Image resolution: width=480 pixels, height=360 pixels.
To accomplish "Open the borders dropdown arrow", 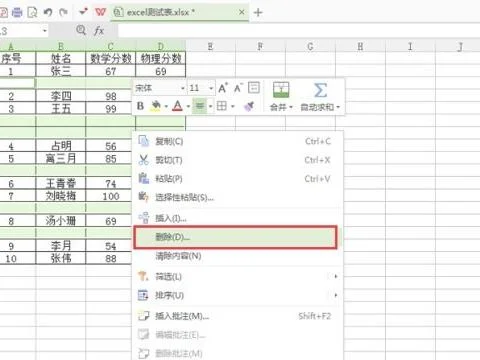I will [x=233, y=107].
